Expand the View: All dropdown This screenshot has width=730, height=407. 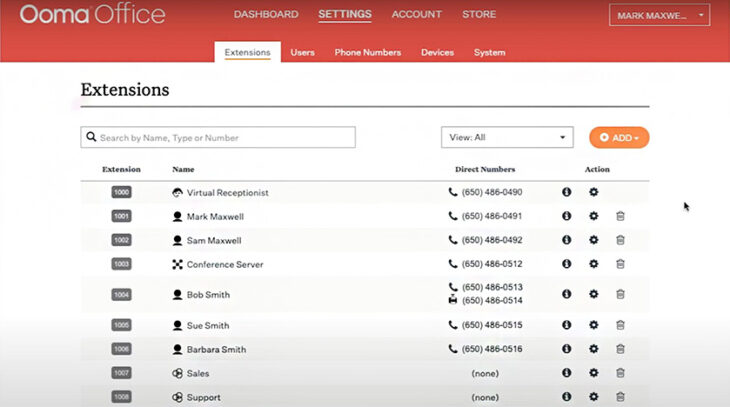[x=507, y=137]
